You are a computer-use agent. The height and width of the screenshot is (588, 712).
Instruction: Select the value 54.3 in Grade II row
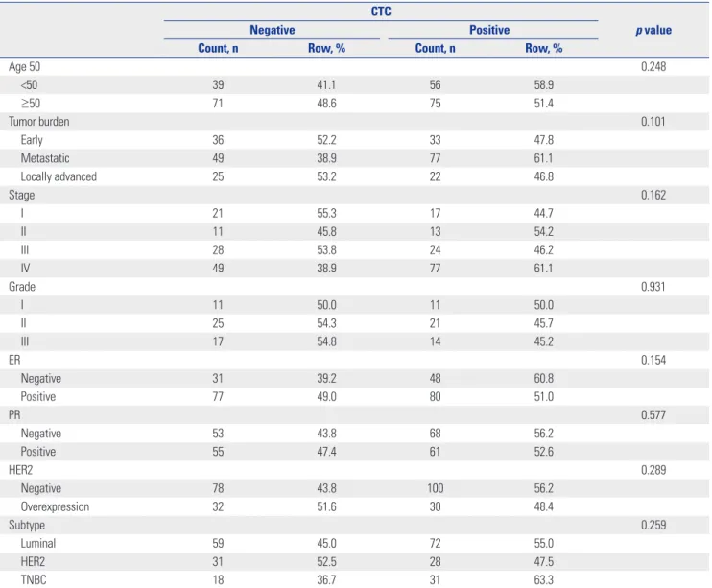[x=326, y=323]
